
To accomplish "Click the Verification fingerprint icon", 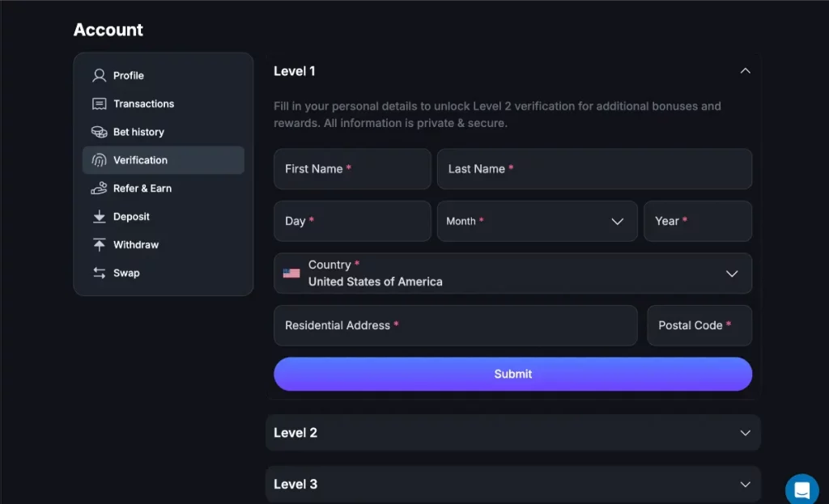I will (x=100, y=160).
